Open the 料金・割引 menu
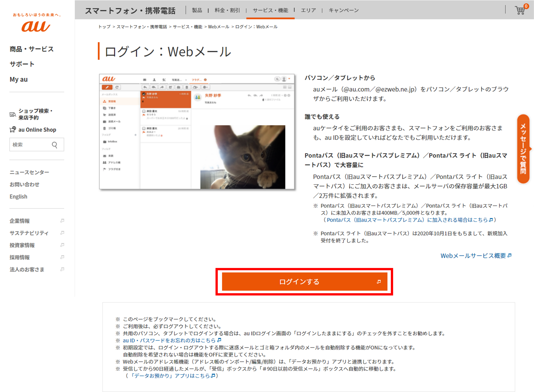Screen dimensions: 534x392 coord(227,10)
